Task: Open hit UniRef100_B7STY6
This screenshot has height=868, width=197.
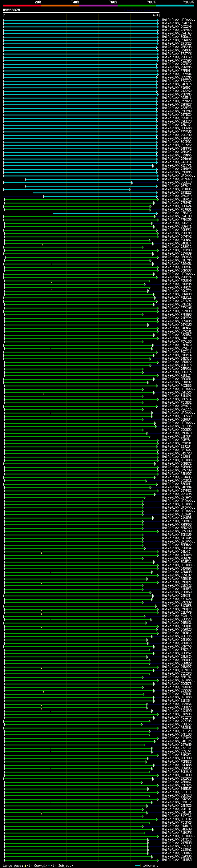Action: pyautogui.click(x=176, y=54)
